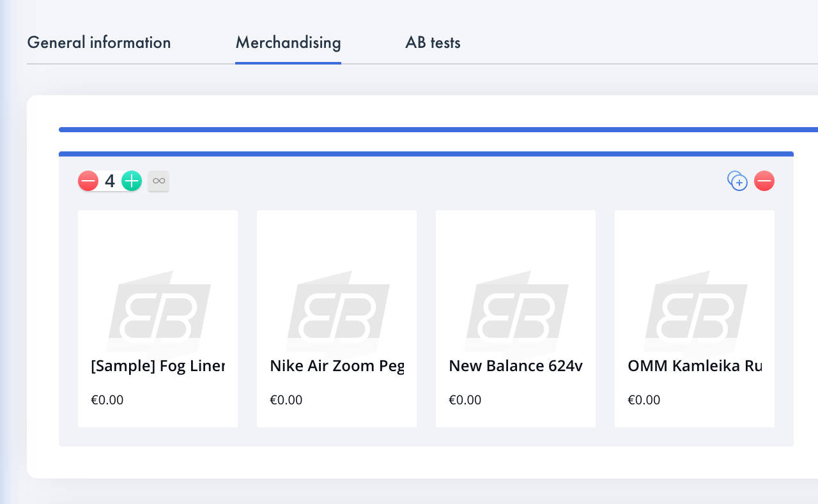Click the product count value 4
Viewport: 818px width, 504px height.
point(110,181)
